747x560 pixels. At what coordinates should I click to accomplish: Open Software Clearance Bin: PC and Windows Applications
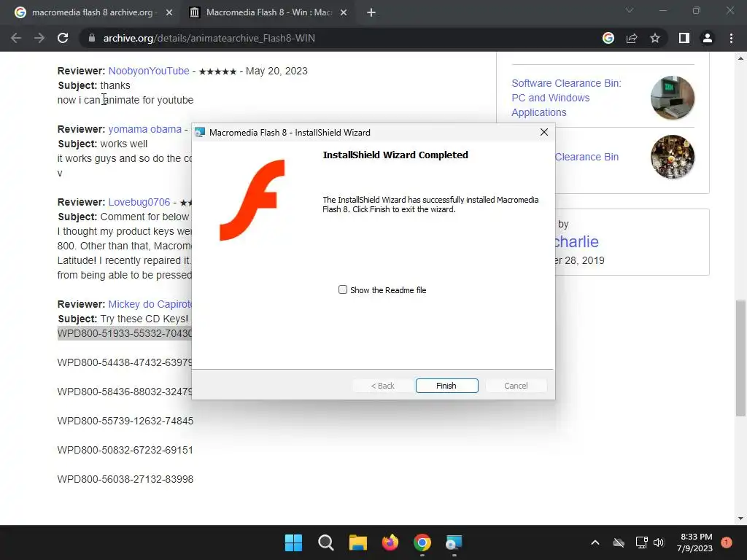(x=566, y=98)
